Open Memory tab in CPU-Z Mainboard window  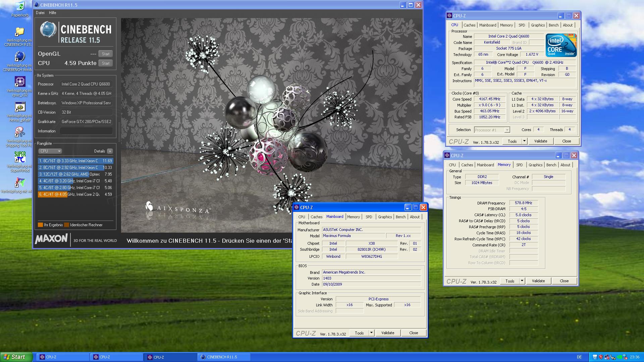click(353, 217)
